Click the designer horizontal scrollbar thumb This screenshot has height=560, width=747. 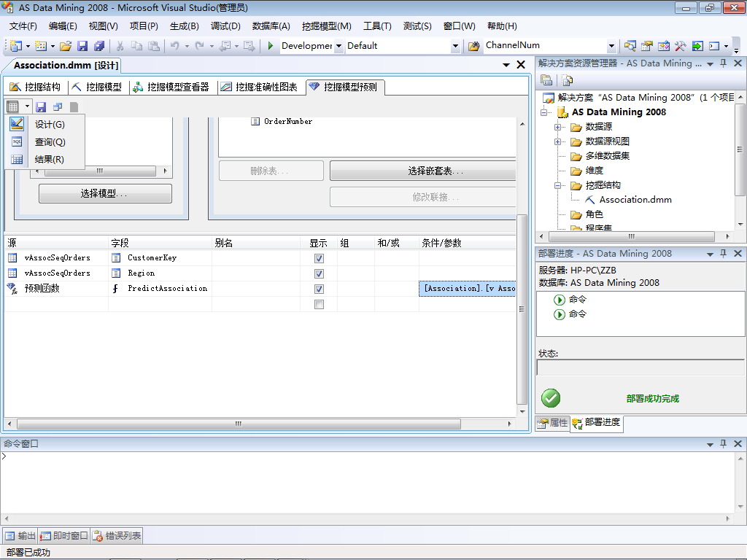[x=239, y=424]
